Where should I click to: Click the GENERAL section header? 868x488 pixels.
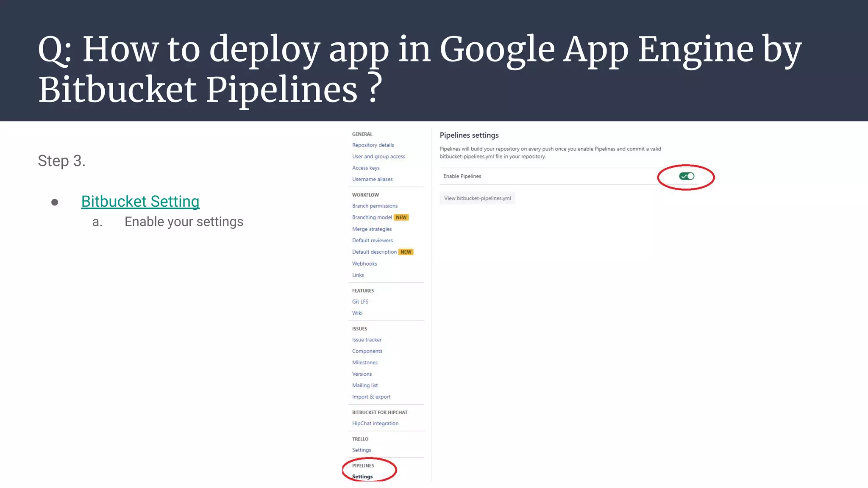[x=362, y=134]
